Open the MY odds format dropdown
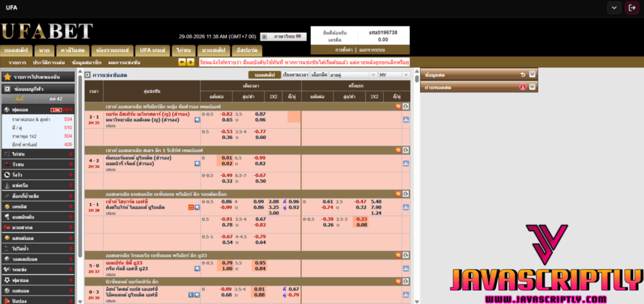This screenshot has height=304, width=644. [394, 75]
